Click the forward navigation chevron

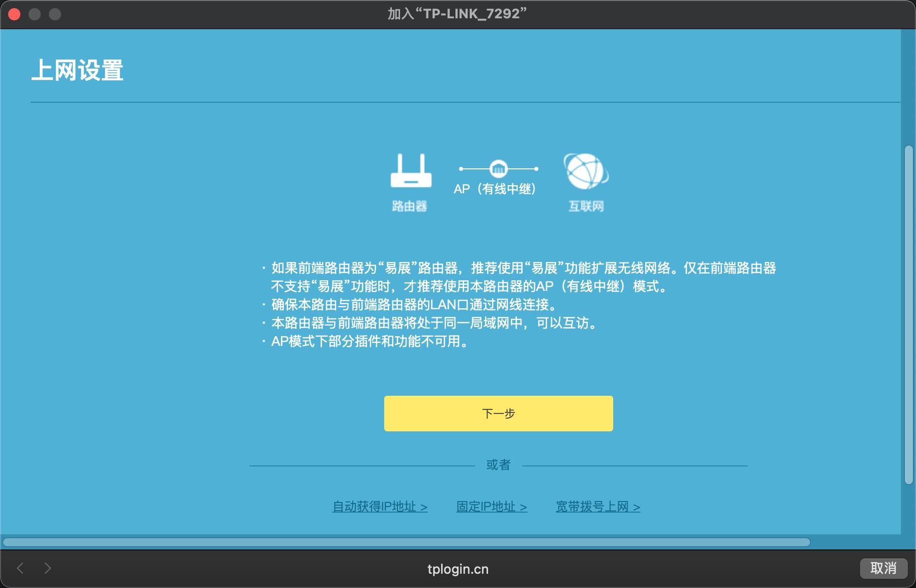[47, 569]
